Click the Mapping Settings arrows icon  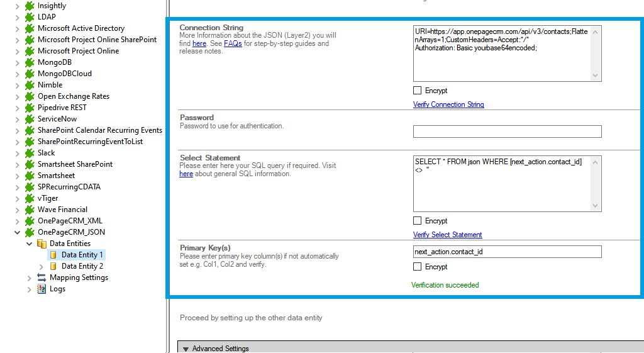pyautogui.click(x=42, y=277)
